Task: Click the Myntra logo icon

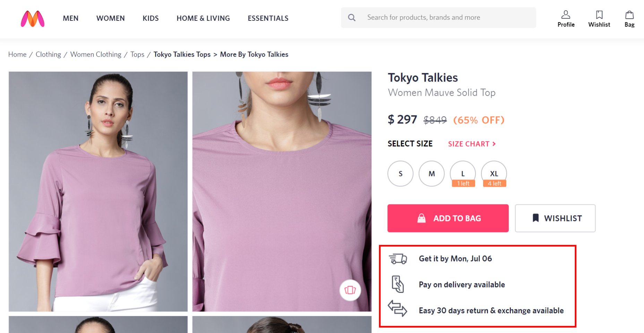Action: pyautogui.click(x=33, y=19)
